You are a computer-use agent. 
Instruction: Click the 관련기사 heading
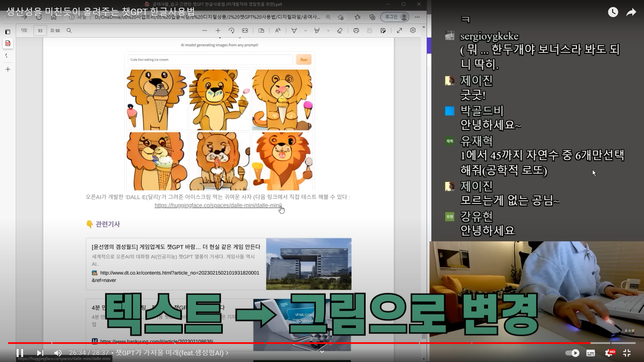pos(108,224)
